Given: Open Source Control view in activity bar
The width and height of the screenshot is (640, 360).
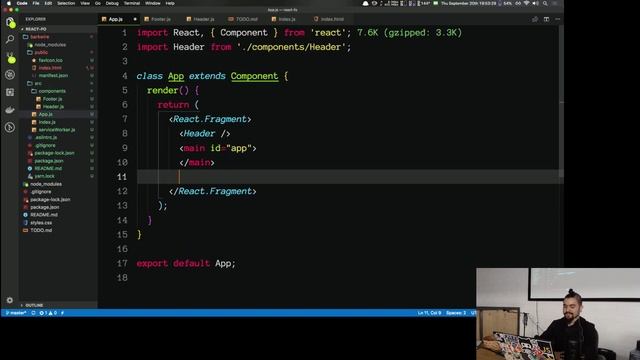Looking at the screenshot, I should [x=10, y=57].
